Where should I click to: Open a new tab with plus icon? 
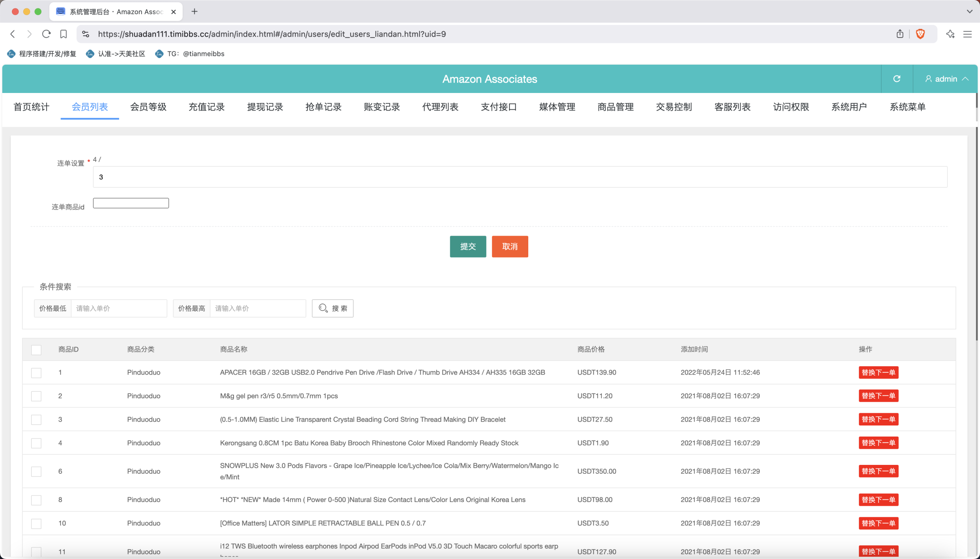pos(195,11)
